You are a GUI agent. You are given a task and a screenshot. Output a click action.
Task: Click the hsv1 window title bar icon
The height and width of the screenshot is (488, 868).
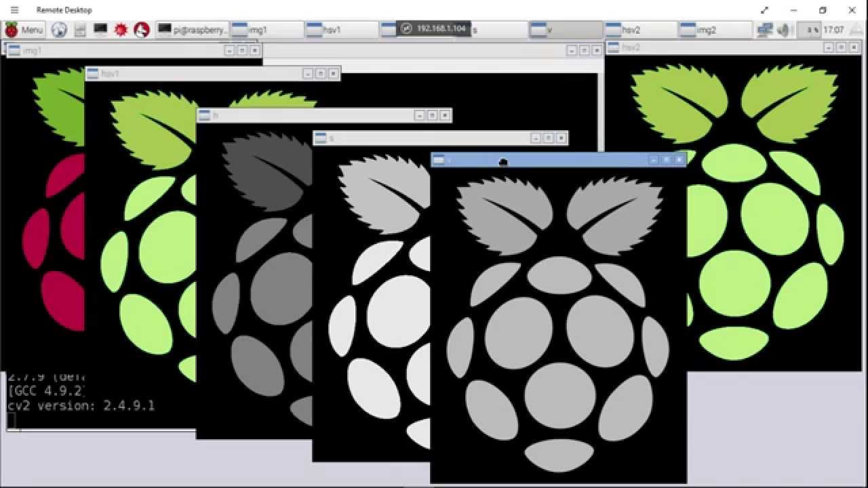click(93, 73)
